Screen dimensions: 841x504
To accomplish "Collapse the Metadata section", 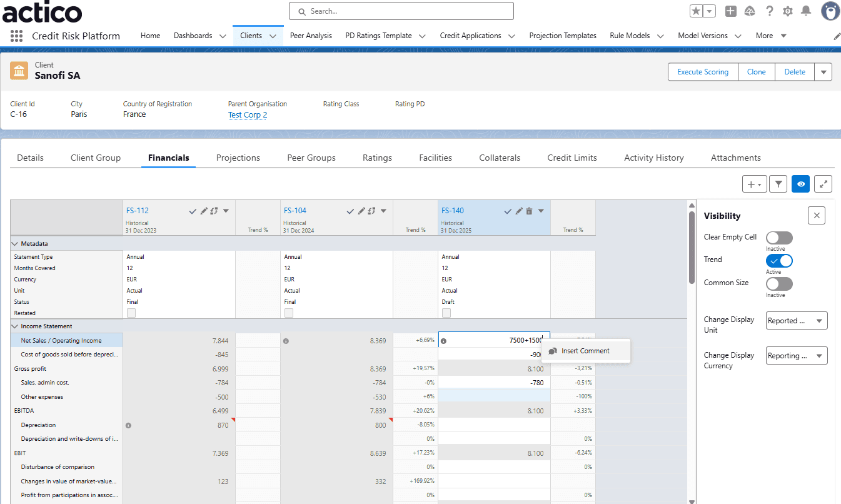I will point(15,244).
